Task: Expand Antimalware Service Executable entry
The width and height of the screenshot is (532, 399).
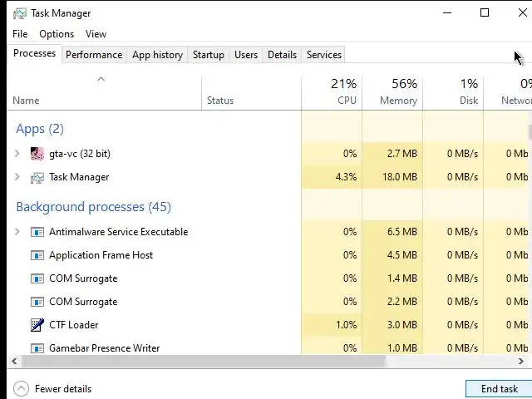Action: (17, 232)
